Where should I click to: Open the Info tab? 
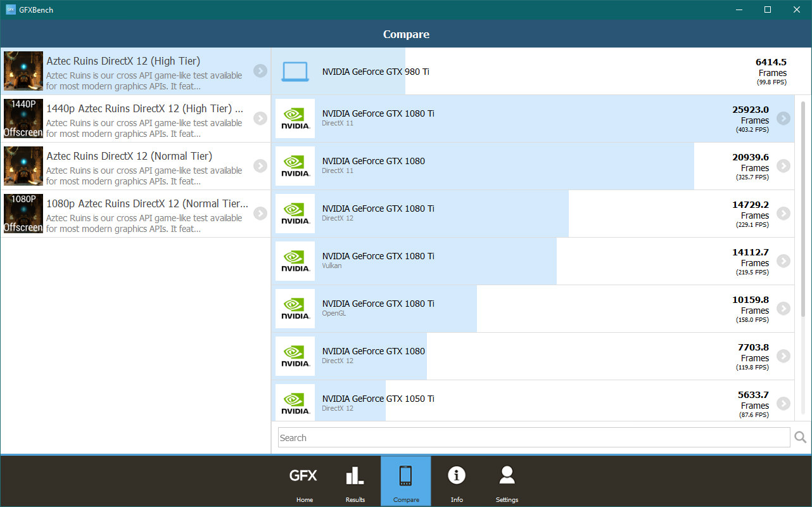456,482
